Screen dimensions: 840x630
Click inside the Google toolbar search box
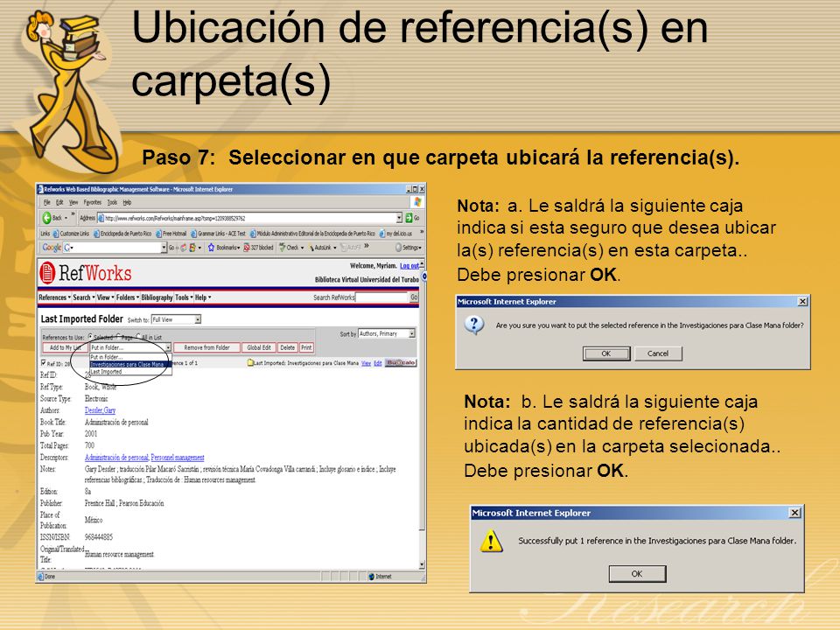111,248
